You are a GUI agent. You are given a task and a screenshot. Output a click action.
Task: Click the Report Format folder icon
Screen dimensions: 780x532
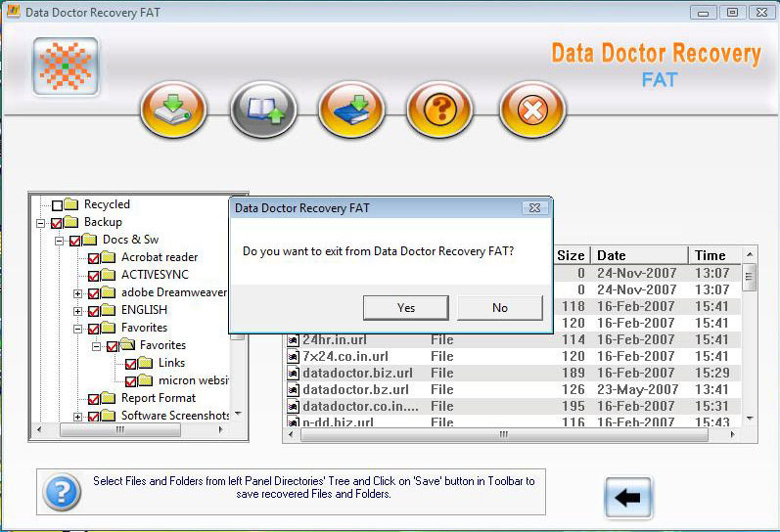[x=108, y=398]
